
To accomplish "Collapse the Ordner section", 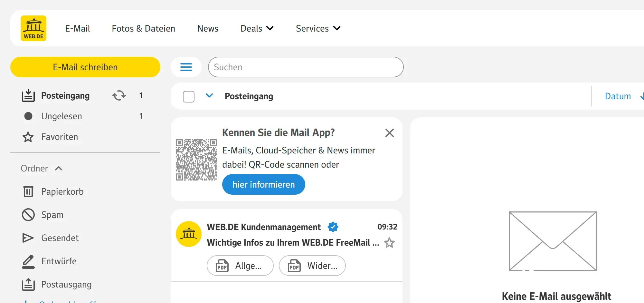I will tap(42, 168).
